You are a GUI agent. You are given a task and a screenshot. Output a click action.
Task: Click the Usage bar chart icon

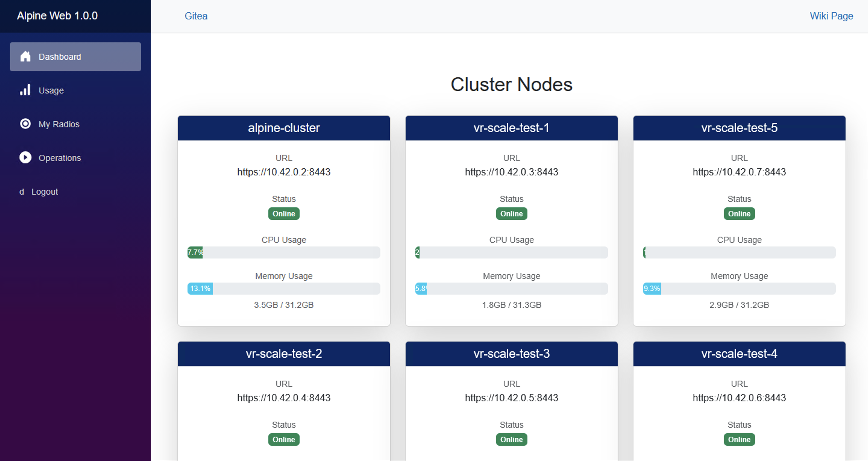pos(25,90)
